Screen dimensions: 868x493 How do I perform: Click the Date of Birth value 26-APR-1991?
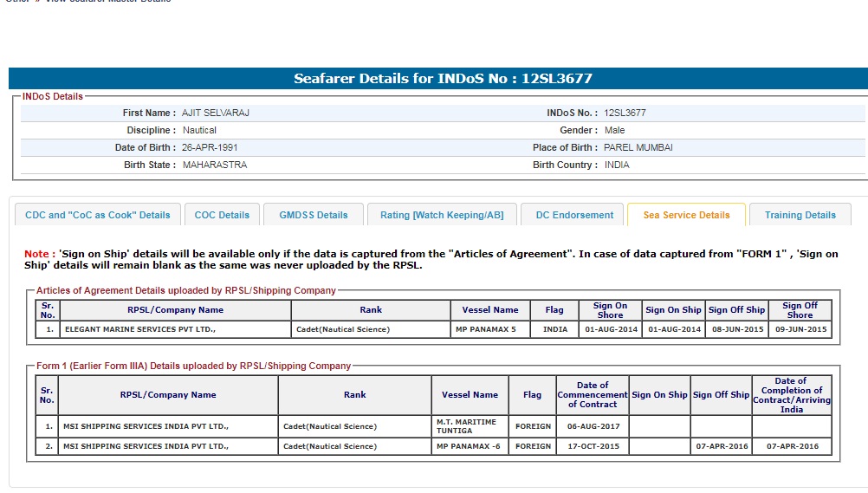216,147
